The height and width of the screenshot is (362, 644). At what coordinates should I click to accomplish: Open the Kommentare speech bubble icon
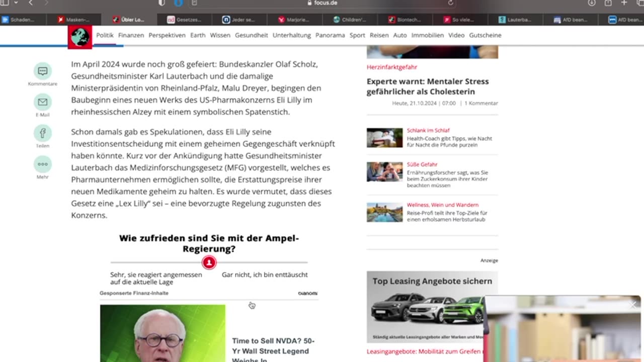[x=43, y=71]
